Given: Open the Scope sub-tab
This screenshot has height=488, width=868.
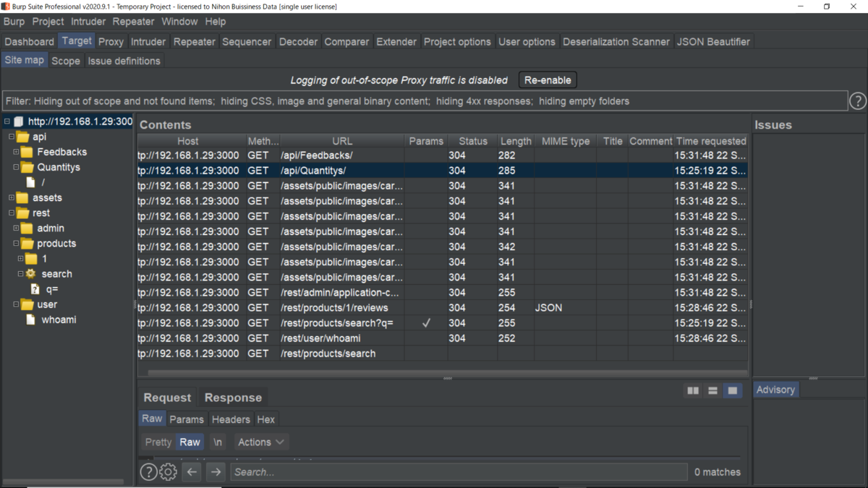Looking at the screenshot, I should [66, 61].
